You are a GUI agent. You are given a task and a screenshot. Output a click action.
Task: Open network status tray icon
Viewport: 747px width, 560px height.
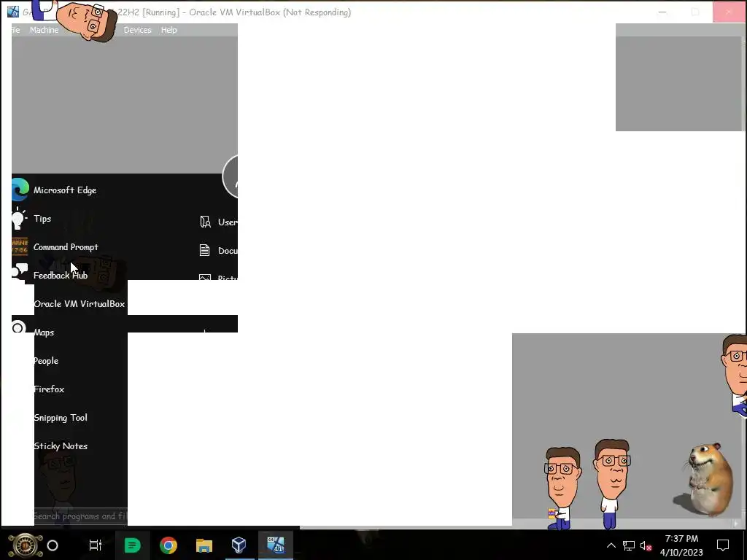(628, 545)
